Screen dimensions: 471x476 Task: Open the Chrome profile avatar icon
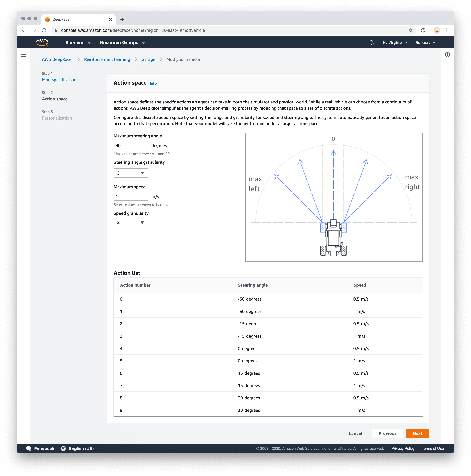click(x=437, y=30)
